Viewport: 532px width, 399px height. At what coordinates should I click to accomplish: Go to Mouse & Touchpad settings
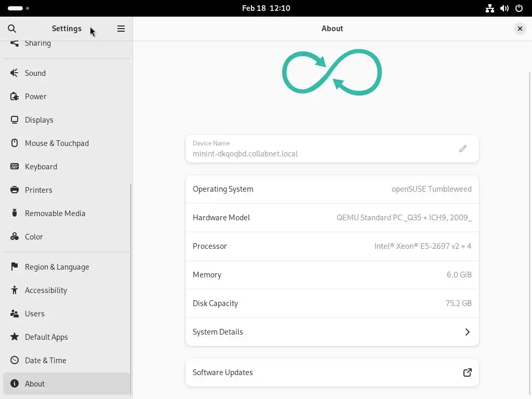click(66, 143)
